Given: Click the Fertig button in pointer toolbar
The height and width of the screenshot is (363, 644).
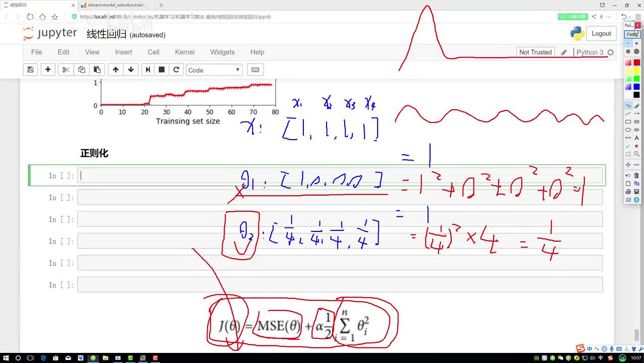Looking at the screenshot, I should 632,34.
